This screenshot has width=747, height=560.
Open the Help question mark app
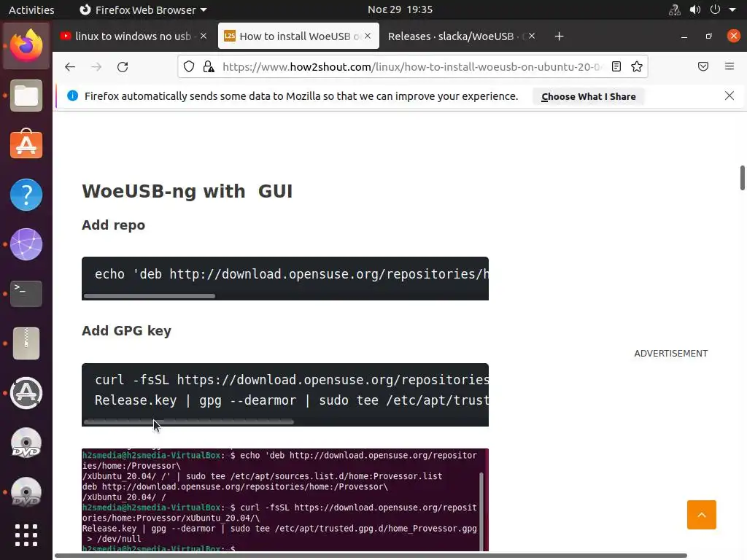(x=26, y=195)
